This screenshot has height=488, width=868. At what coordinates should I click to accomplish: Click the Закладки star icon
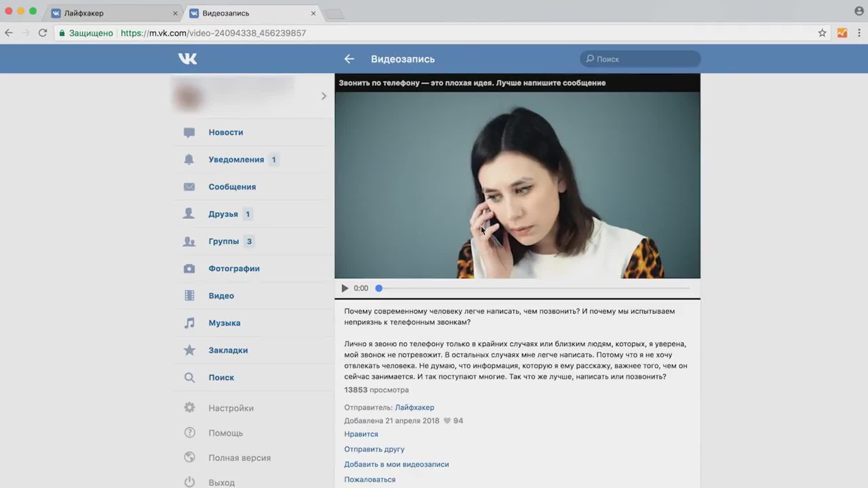[x=189, y=350]
